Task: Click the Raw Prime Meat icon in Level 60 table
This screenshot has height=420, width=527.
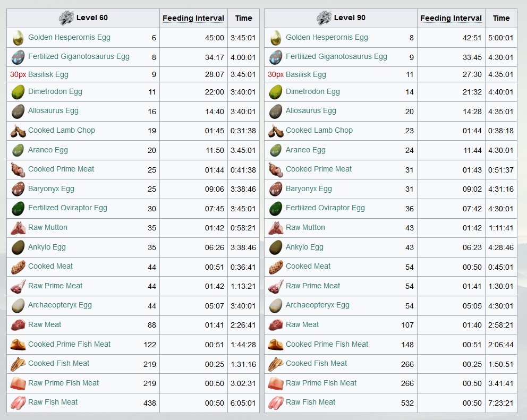Action: [x=18, y=286]
